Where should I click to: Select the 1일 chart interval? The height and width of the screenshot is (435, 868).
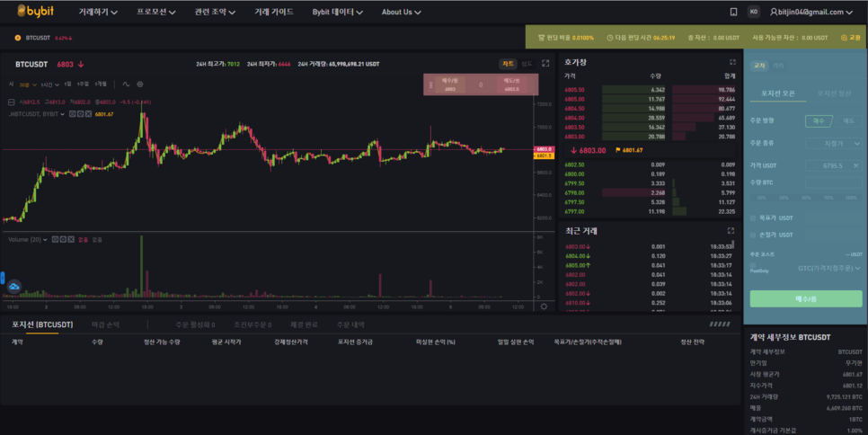(67, 84)
